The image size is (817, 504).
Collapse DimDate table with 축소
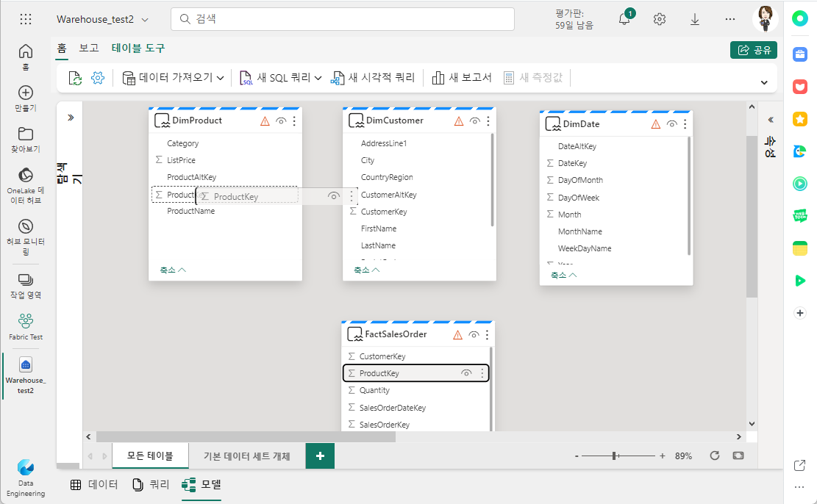point(563,275)
